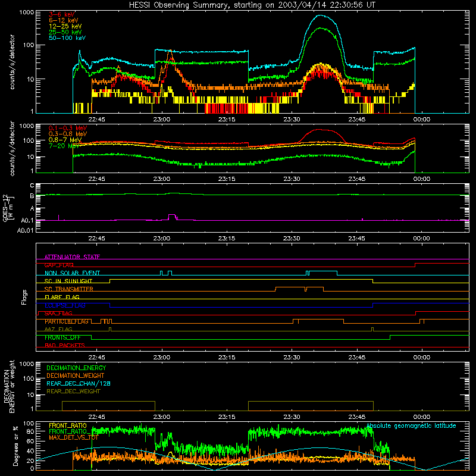Screen dimensions: 476x476
Task: Click the 23:15 tick label under top plot
Action: coord(227,120)
